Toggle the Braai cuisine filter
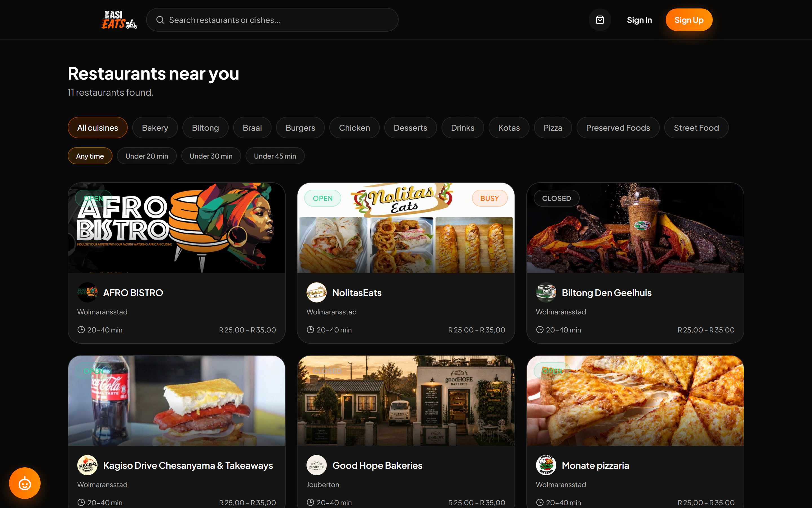This screenshot has height=508, width=812. click(252, 128)
